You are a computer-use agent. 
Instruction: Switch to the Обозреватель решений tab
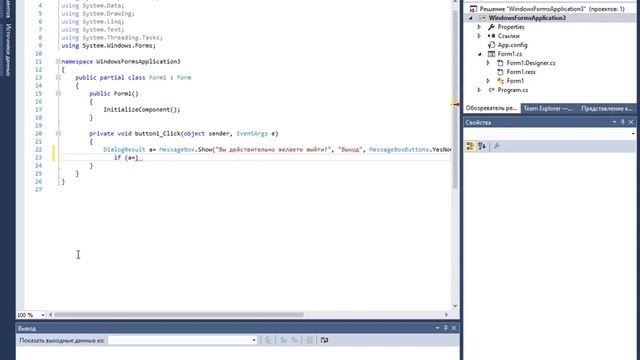[x=491, y=109]
